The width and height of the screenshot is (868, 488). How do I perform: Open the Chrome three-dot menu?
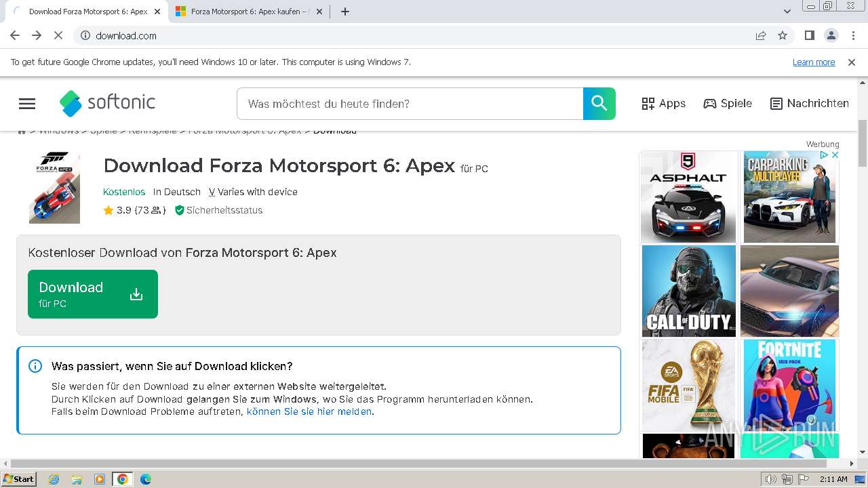(852, 35)
